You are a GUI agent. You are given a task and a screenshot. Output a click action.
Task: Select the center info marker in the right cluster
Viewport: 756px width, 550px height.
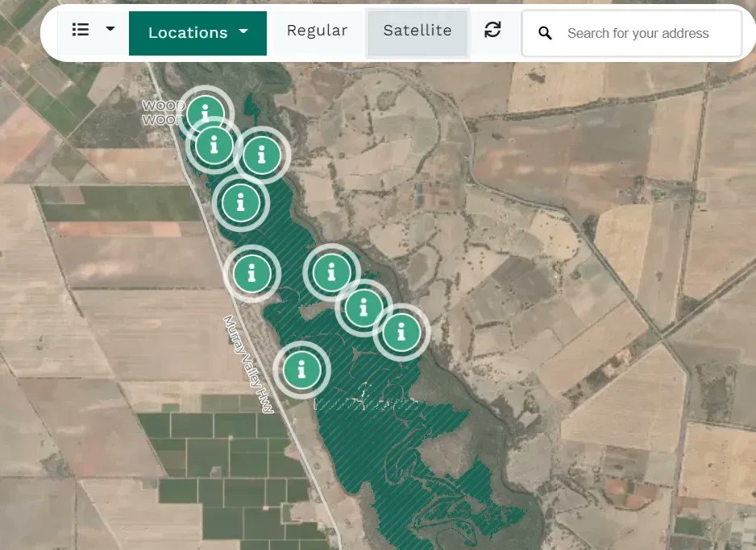[362, 307]
